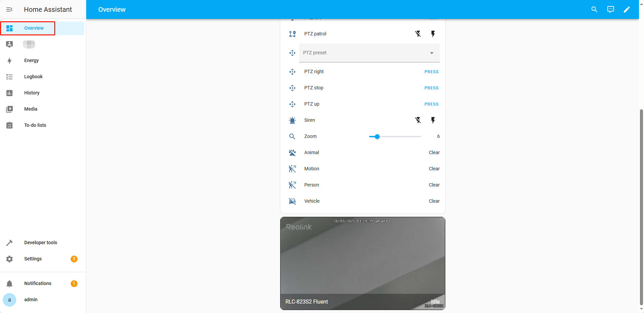This screenshot has width=644, height=313.
Task: Collapse the sidebar with the menu icon
Action: (x=9, y=9)
